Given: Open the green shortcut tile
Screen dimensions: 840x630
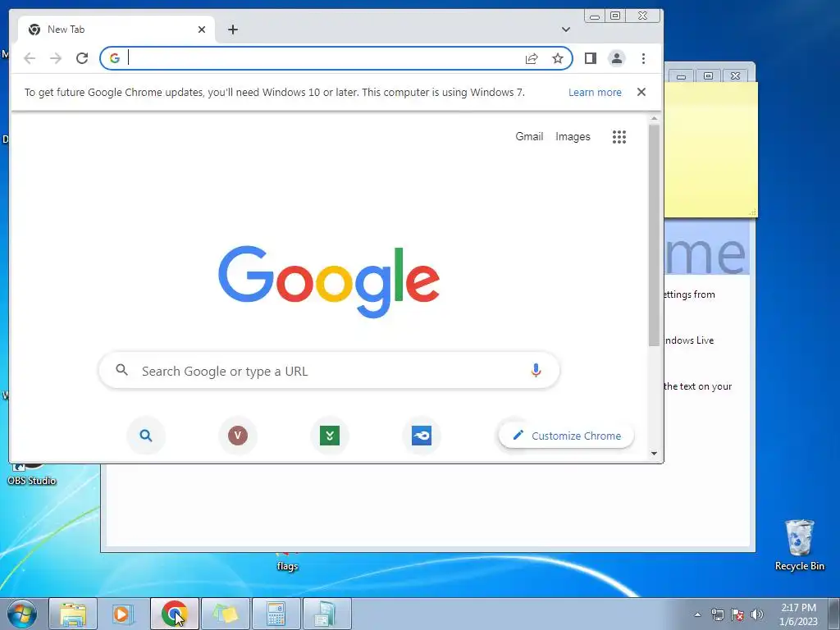Looking at the screenshot, I should click(x=330, y=436).
